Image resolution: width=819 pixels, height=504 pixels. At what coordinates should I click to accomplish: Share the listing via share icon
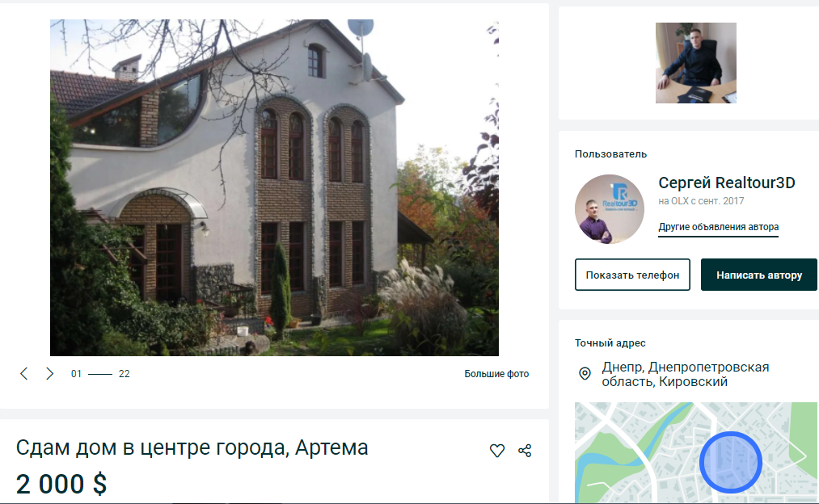pyautogui.click(x=525, y=450)
